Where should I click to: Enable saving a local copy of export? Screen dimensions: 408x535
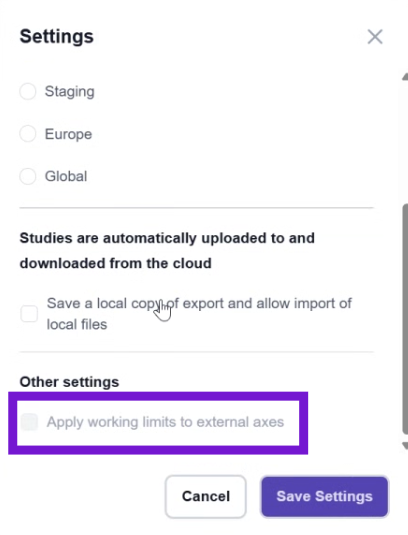(x=29, y=314)
